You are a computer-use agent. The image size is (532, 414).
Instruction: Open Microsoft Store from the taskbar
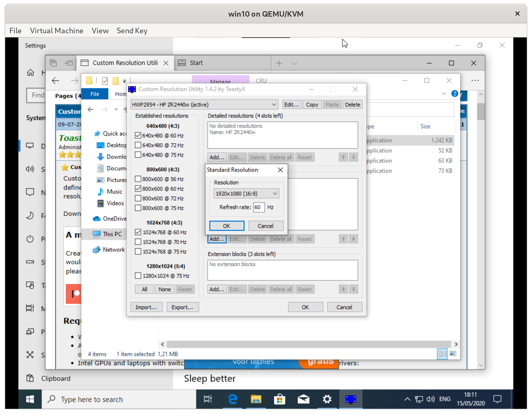(x=279, y=399)
